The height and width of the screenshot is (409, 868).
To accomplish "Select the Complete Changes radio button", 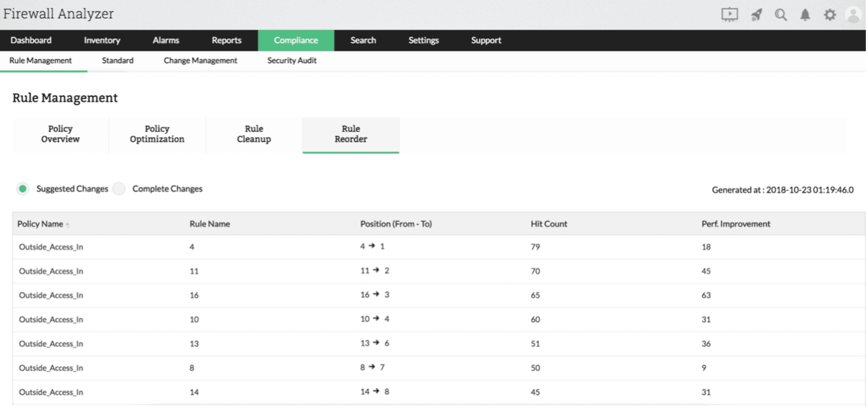I will click(119, 189).
